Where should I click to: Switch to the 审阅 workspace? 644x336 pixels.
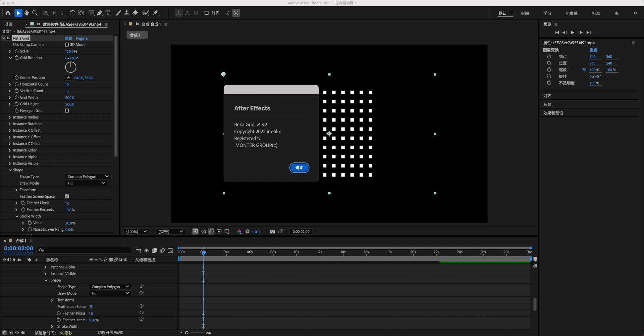coord(525,13)
